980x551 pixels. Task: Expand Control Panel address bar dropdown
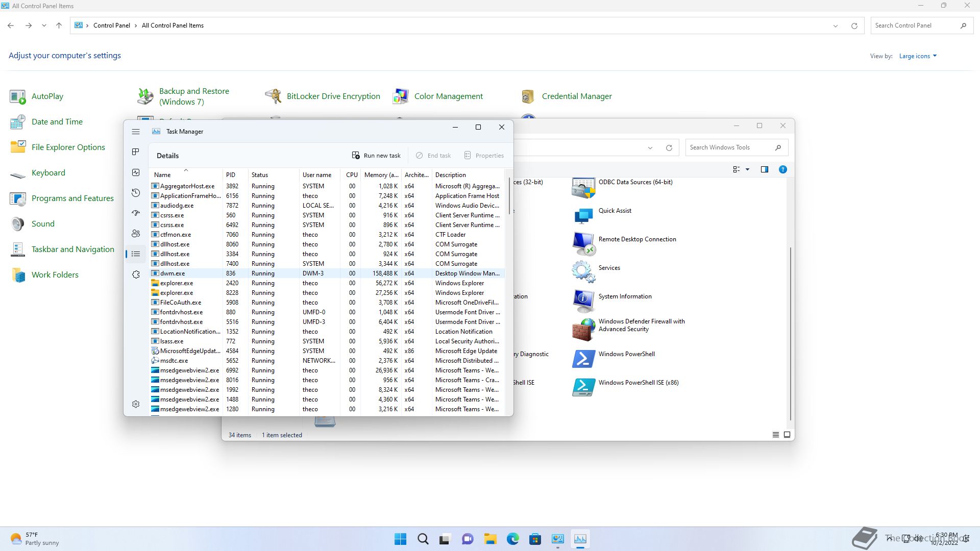point(836,26)
